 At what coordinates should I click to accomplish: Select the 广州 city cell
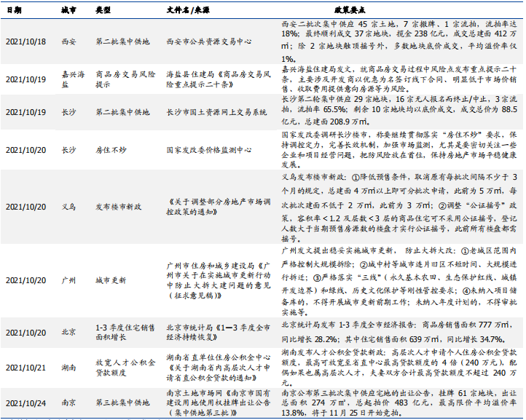click(68, 280)
